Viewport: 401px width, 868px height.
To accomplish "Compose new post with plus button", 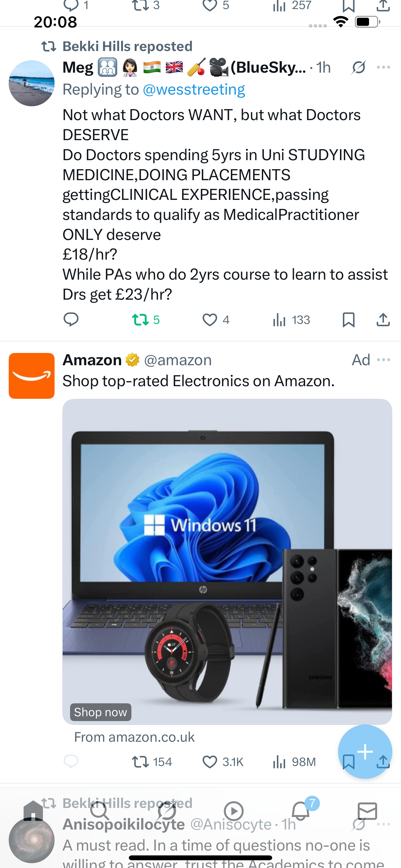I will click(x=365, y=752).
